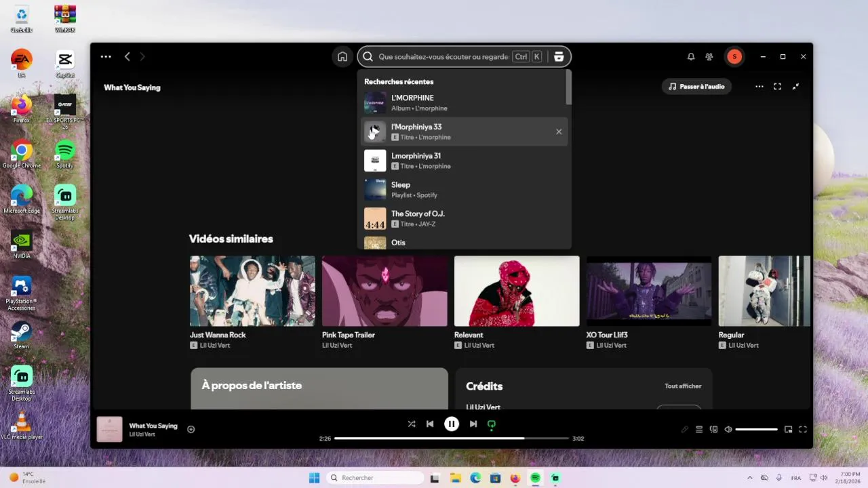Image resolution: width=868 pixels, height=488 pixels.
Task: Select the Otis recent search
Action: tap(464, 243)
